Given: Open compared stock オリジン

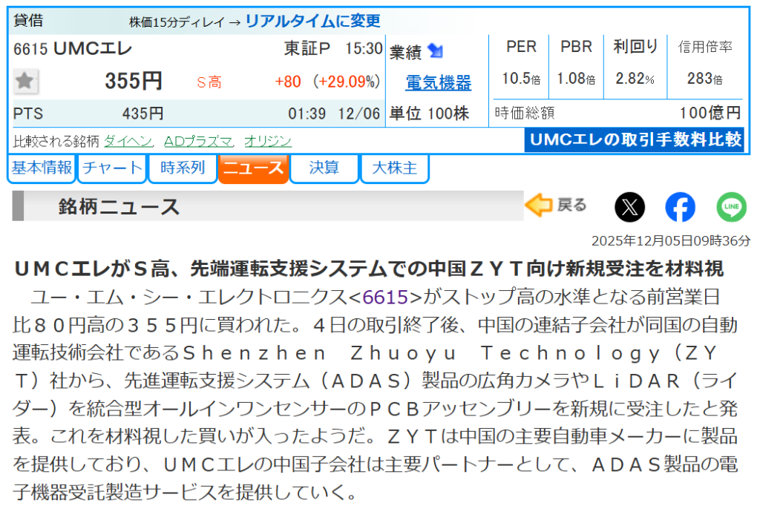Looking at the screenshot, I should [x=268, y=141].
